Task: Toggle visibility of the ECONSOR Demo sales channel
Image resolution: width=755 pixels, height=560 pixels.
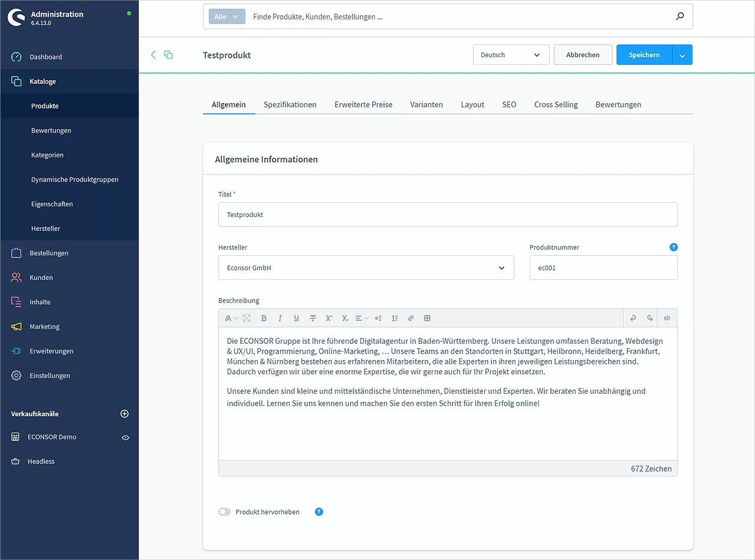Action: click(x=125, y=437)
